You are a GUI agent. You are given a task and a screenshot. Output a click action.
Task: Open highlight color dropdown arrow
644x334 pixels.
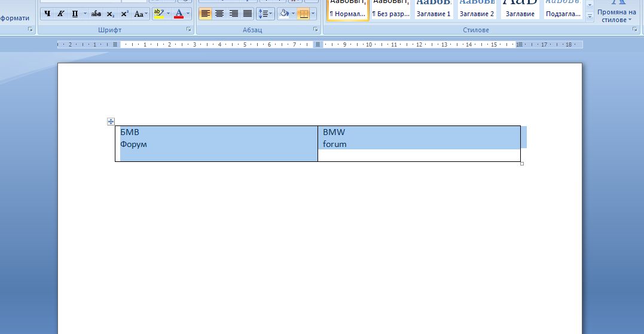[168, 14]
